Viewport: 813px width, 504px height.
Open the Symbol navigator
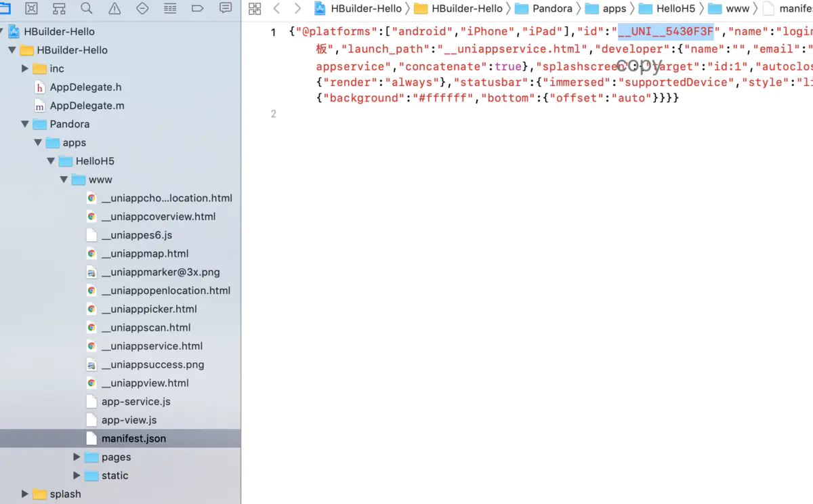click(59, 9)
